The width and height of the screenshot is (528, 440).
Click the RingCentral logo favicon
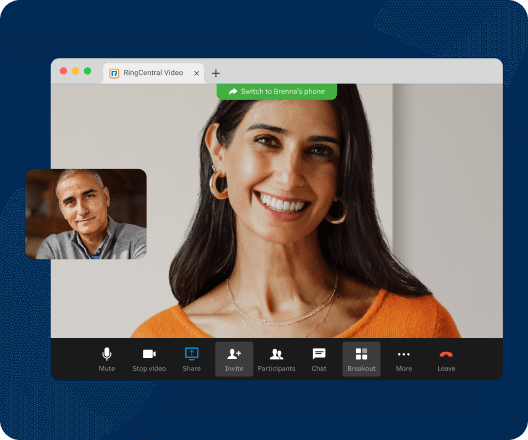click(114, 73)
